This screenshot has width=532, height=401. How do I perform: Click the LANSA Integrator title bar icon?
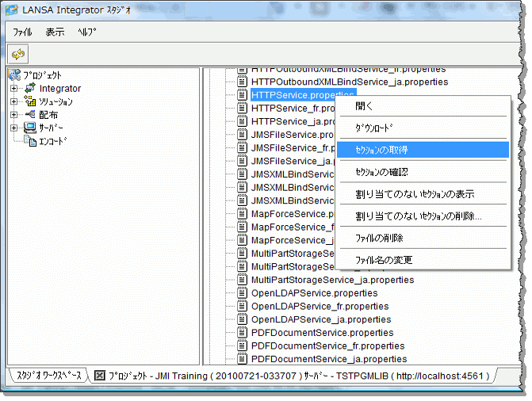(x=12, y=10)
